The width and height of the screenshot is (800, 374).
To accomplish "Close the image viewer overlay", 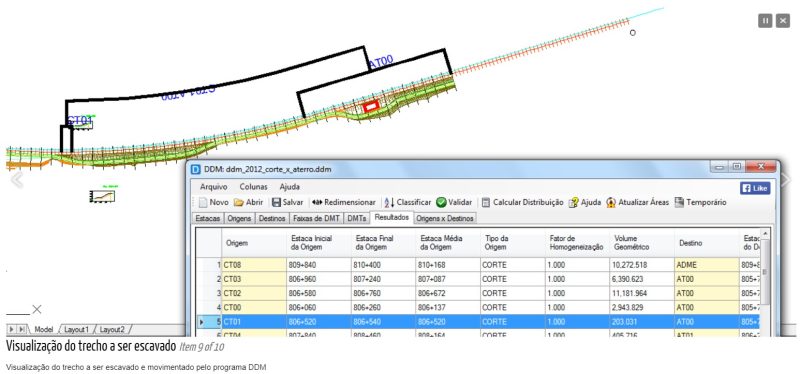I will (783, 20).
